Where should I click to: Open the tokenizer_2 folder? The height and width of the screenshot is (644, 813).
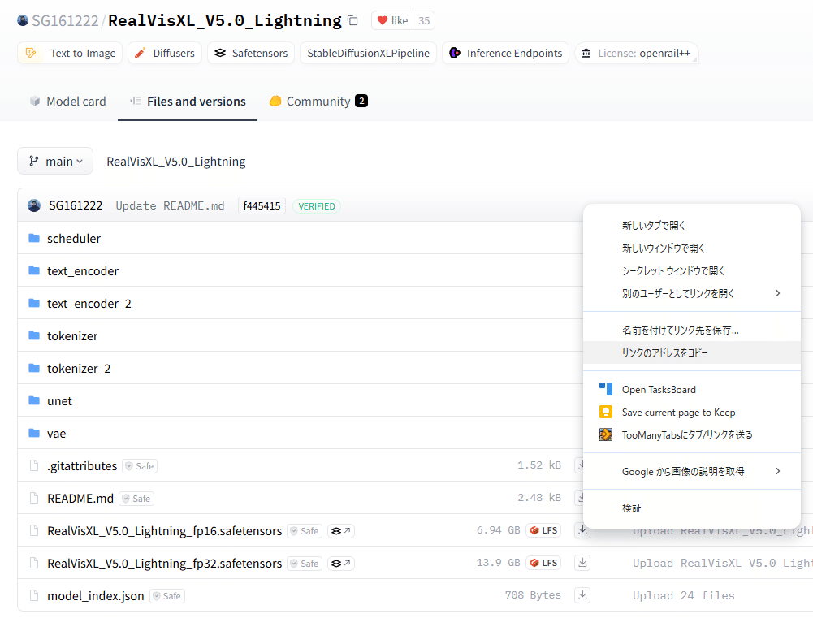point(79,369)
